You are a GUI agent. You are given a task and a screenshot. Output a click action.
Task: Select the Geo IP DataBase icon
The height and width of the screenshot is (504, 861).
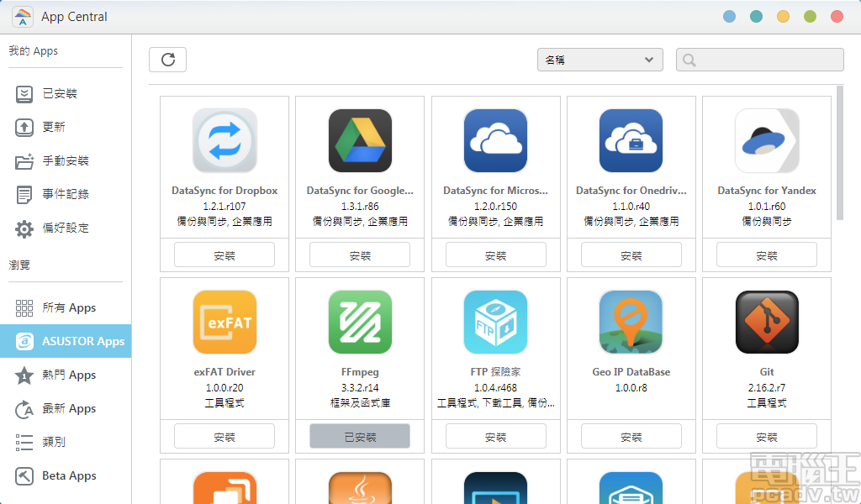(631, 322)
